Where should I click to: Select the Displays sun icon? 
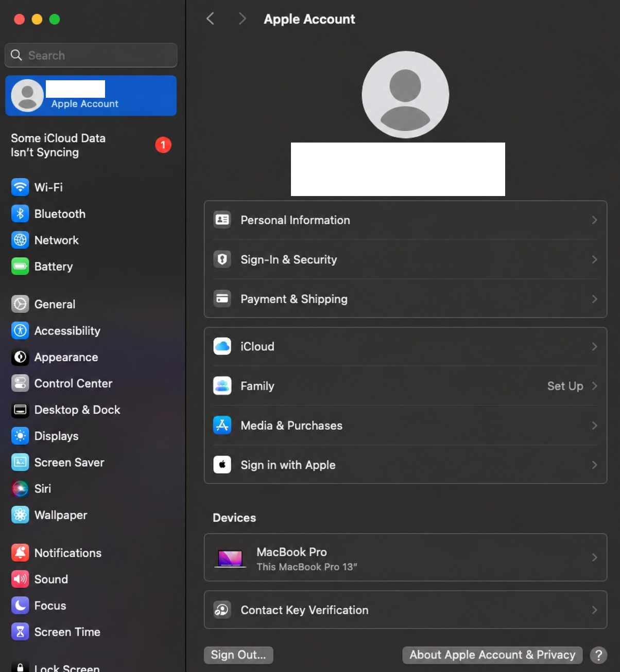pyautogui.click(x=20, y=436)
